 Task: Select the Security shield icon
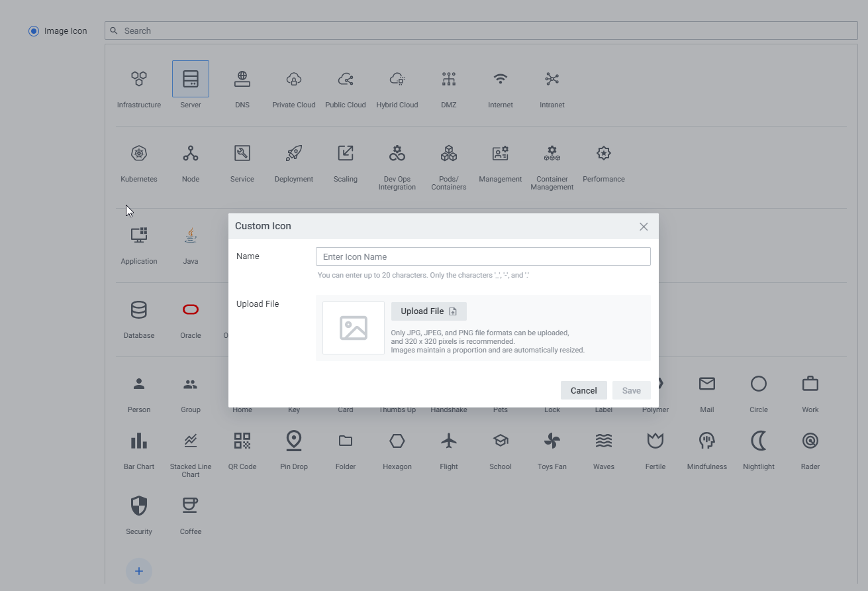[139, 506]
